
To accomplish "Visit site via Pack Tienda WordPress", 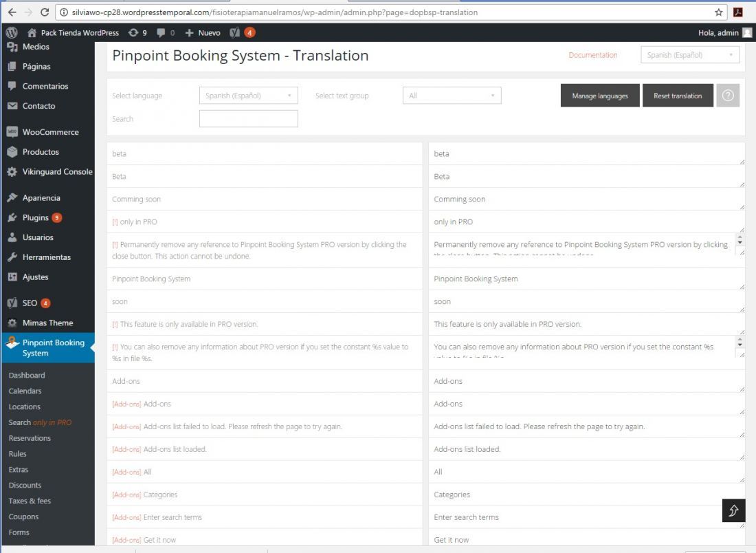I will tap(74, 32).
